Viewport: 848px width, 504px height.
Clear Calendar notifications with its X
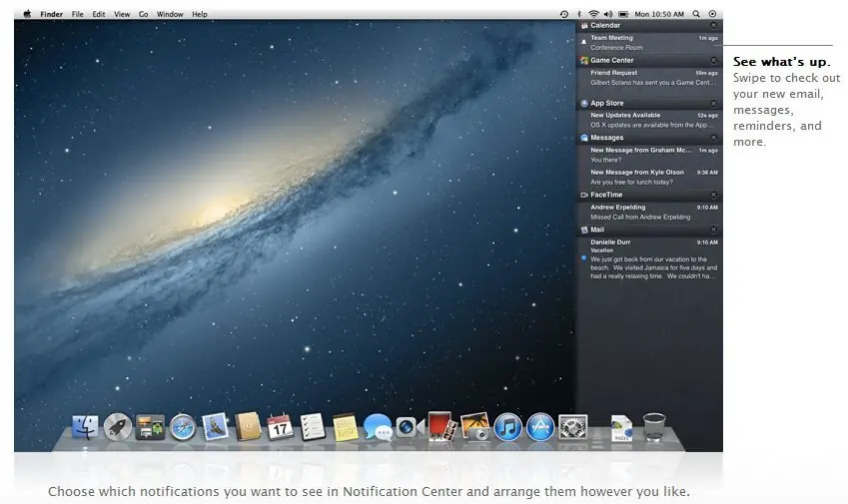[x=713, y=25]
